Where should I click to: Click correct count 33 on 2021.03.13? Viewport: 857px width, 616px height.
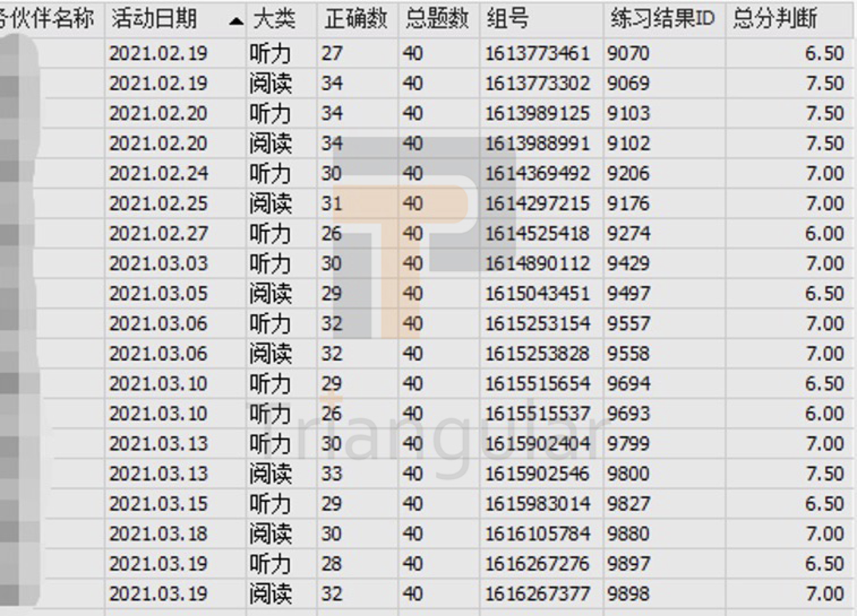(332, 474)
